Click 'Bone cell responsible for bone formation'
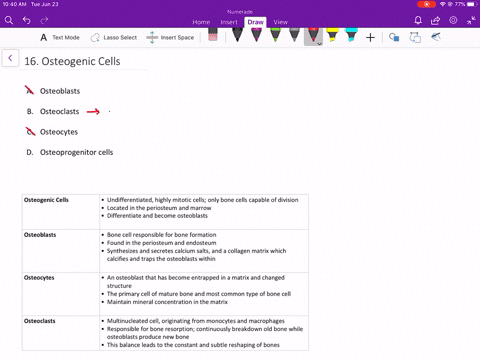 (162, 235)
